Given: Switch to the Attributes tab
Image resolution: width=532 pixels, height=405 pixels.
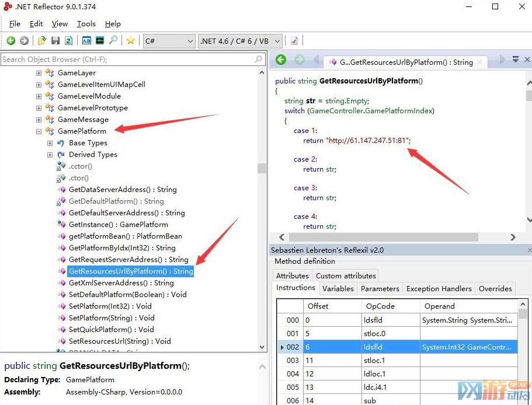Looking at the screenshot, I should [x=293, y=276].
